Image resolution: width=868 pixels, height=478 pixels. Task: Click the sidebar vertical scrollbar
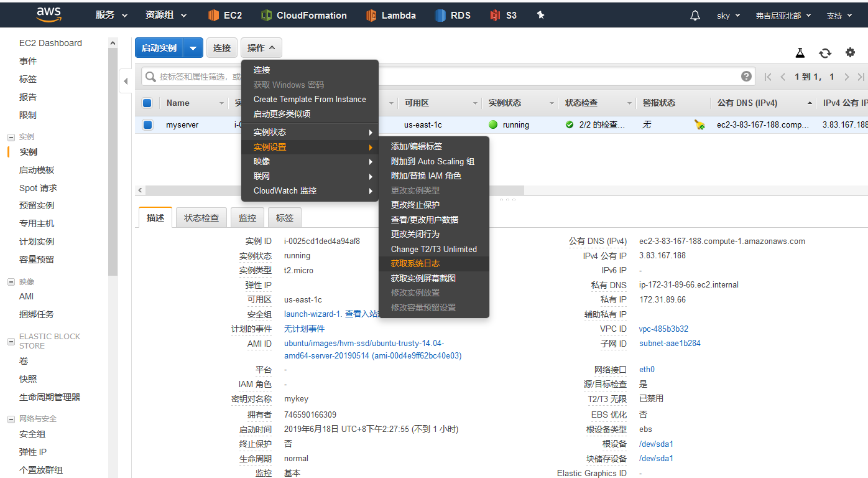click(x=113, y=162)
